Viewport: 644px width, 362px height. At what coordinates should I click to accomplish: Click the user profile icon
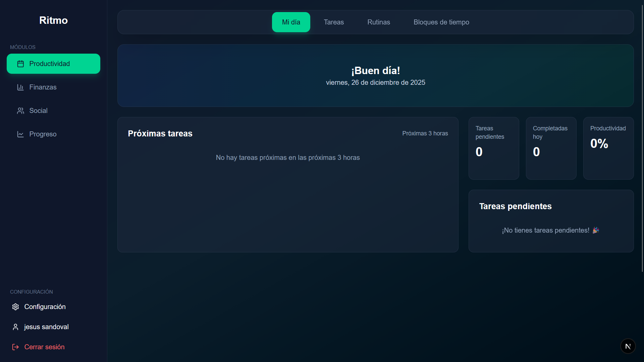[15, 327]
